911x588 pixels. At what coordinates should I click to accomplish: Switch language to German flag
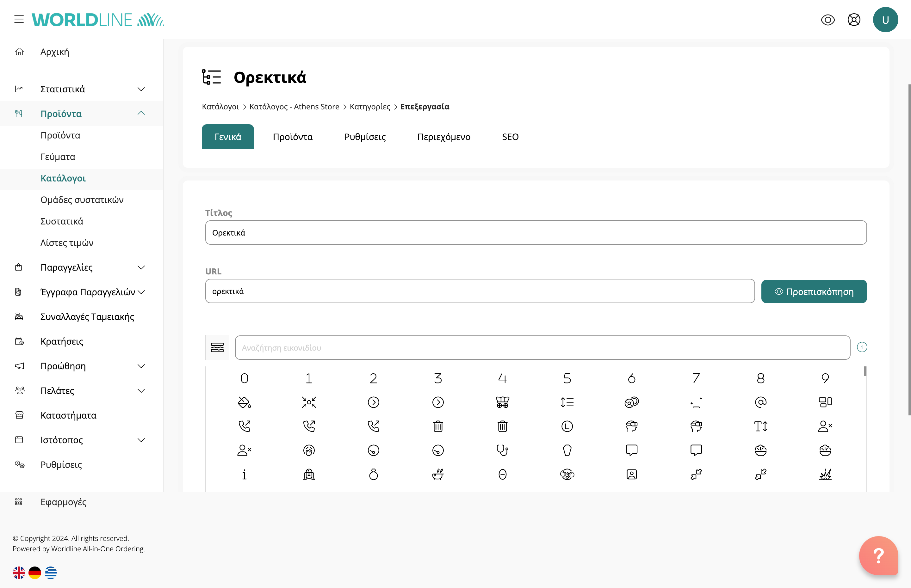coord(35,572)
